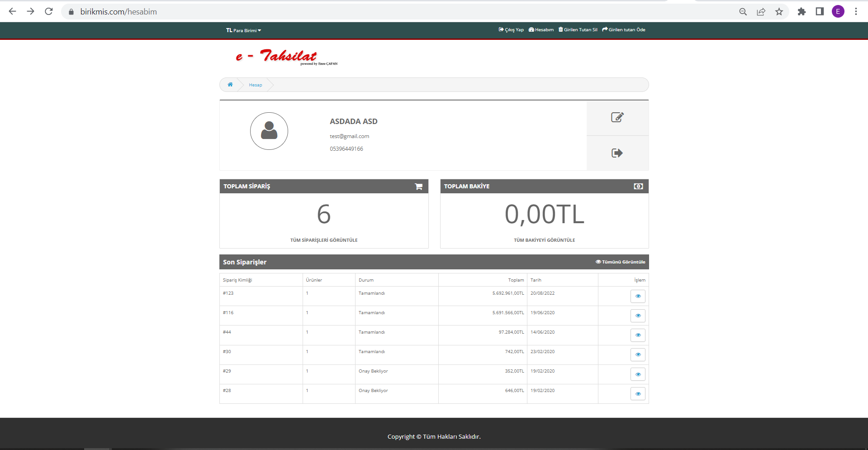Click the date 20/08/2022

542,293
